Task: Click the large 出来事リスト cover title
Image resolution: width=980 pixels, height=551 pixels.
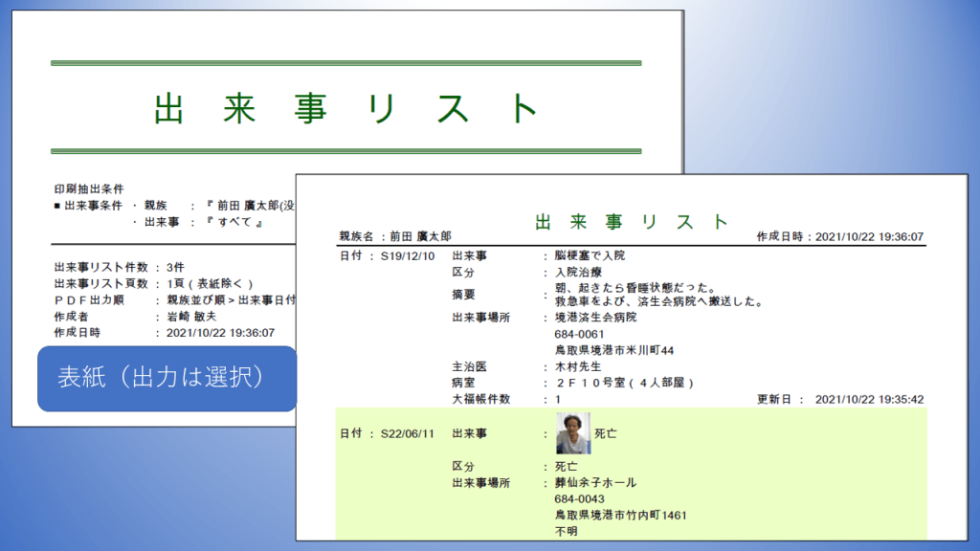Action: 346,108
